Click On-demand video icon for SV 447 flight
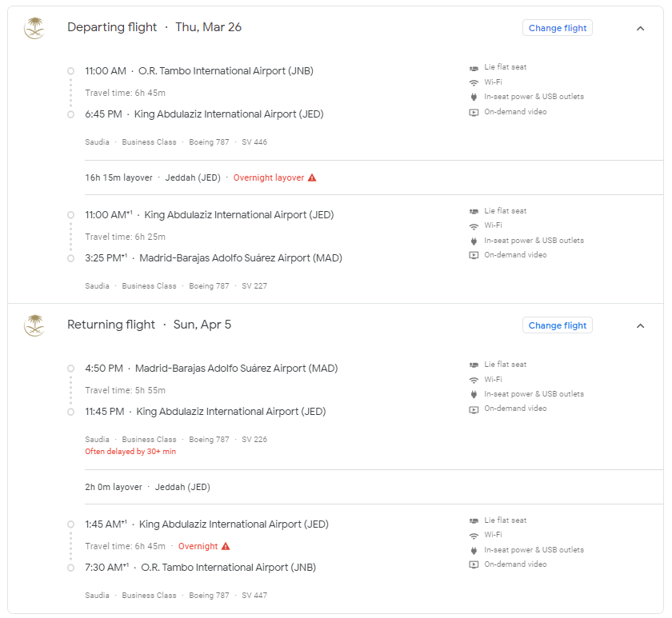Image resolution: width=672 pixels, height=618 pixels. (474, 564)
